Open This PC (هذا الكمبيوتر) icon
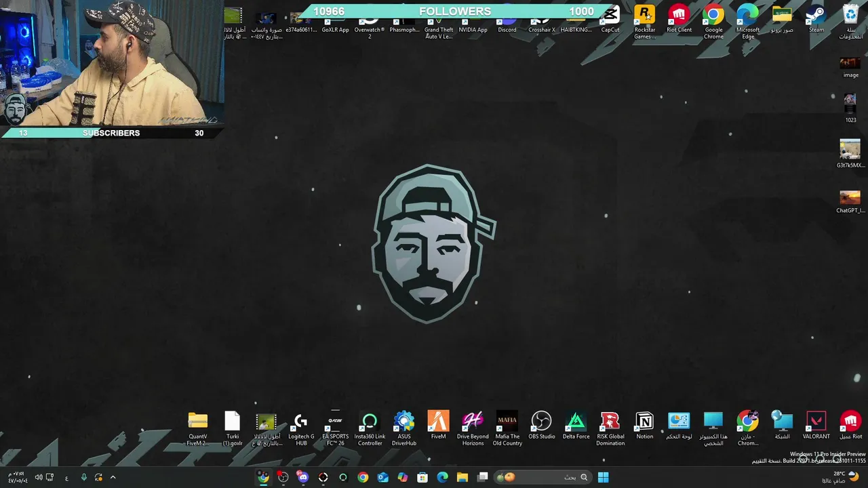This screenshot has height=488, width=868. [713, 428]
